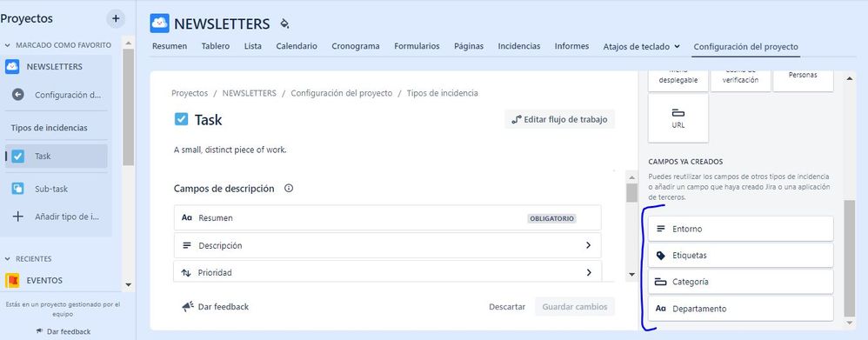Click the URL field type icon
The width and height of the screenshot is (868, 340).
tap(678, 113)
